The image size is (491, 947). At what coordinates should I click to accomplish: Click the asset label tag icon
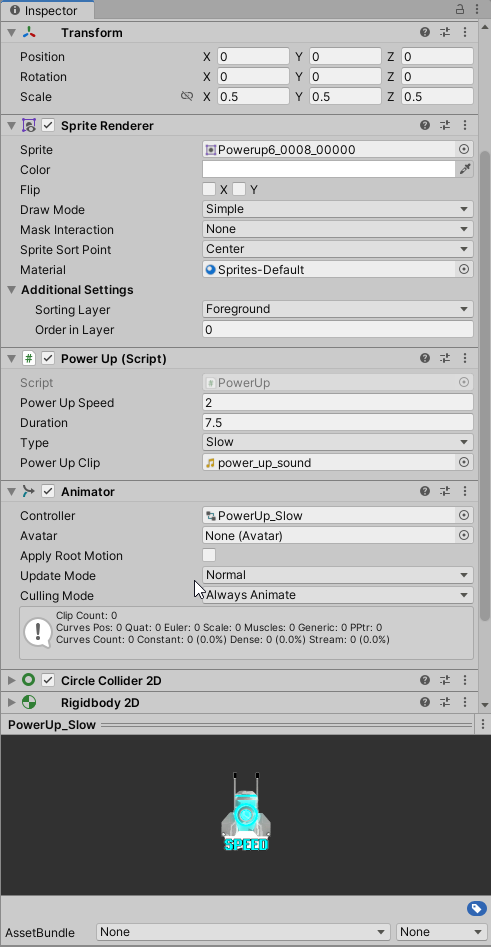tap(477, 908)
